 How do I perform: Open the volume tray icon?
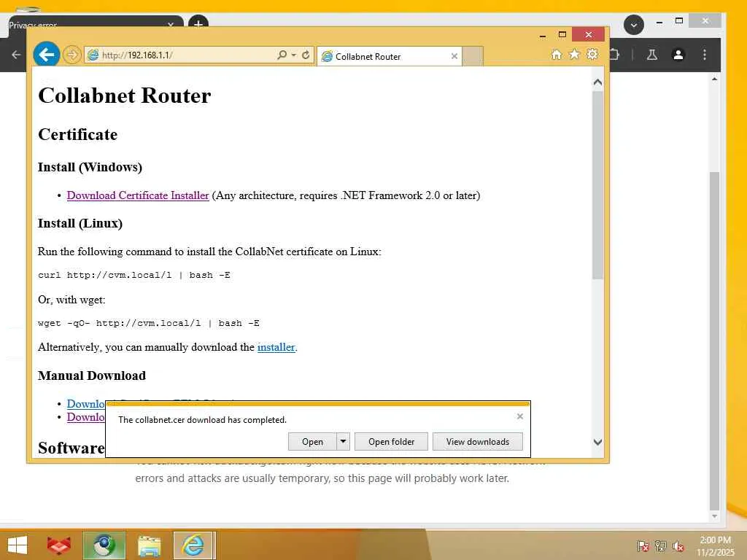click(678, 545)
